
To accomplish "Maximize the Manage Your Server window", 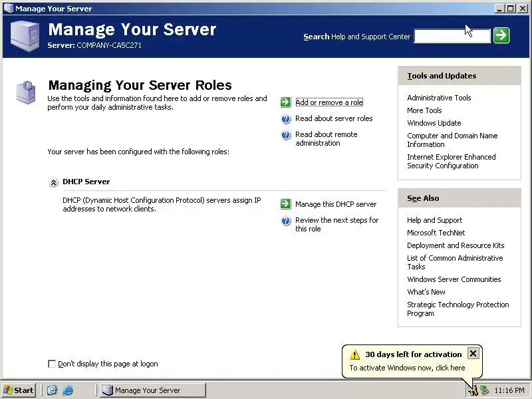I will [510, 9].
